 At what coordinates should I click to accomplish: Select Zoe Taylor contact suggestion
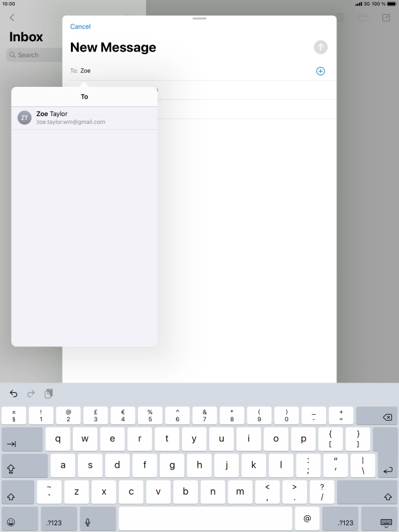pos(84,118)
